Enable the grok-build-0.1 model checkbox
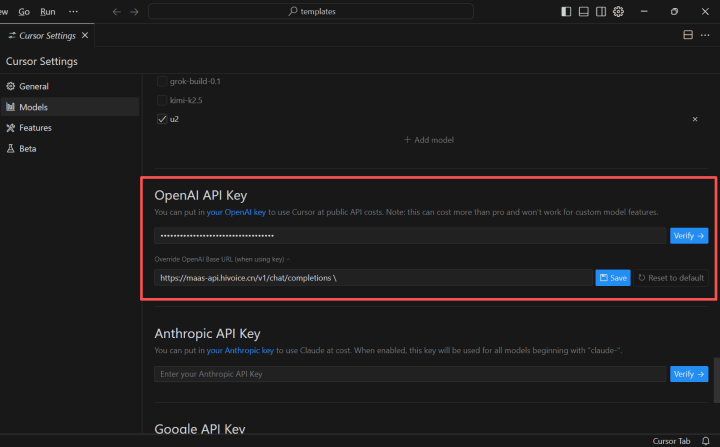 pos(162,81)
